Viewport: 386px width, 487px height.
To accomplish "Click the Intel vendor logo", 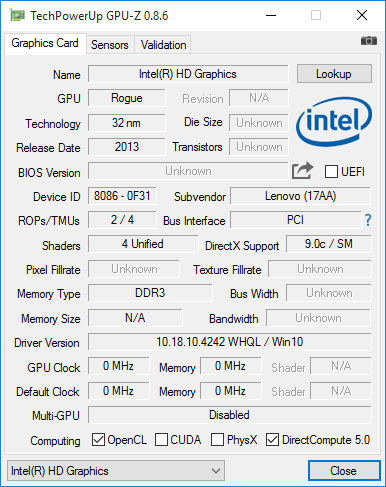I will click(334, 122).
